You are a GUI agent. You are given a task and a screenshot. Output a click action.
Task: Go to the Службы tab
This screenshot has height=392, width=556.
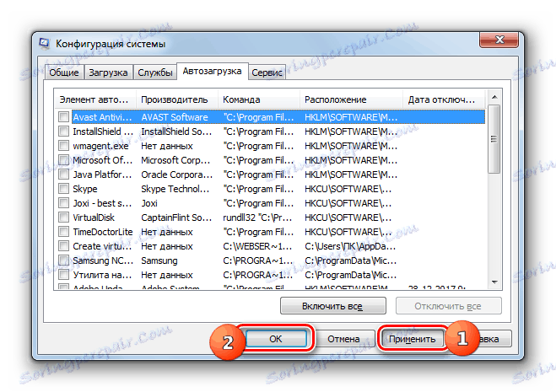[x=155, y=72]
